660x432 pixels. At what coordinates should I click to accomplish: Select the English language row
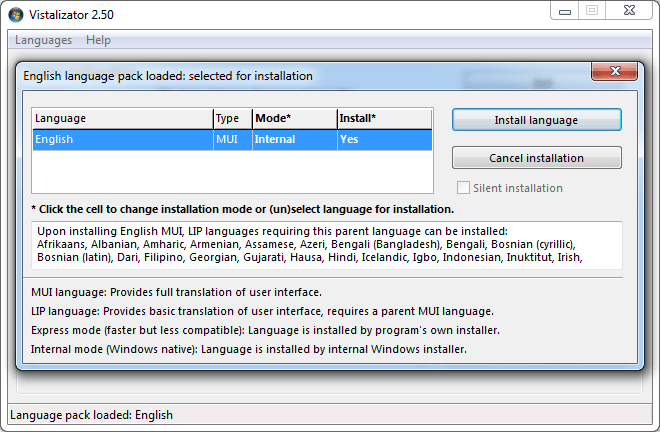pos(120,140)
